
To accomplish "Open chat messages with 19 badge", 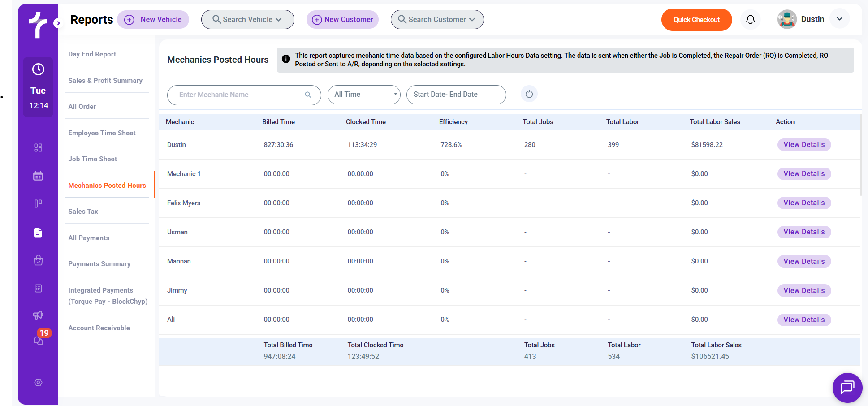I will pos(39,341).
